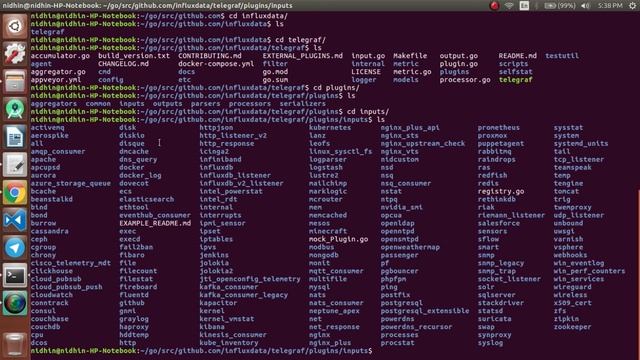Click 'processor.go' file name

465,80
